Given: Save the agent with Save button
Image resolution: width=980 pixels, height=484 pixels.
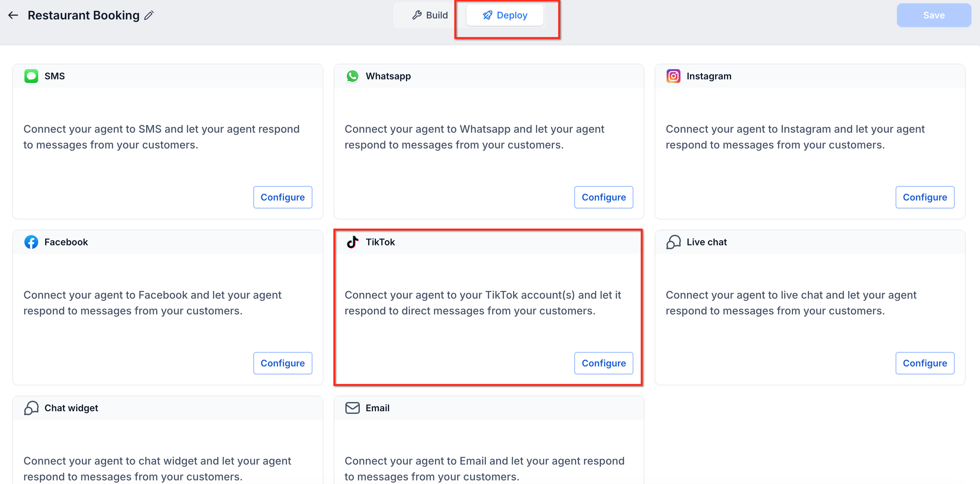Looking at the screenshot, I should (x=934, y=15).
